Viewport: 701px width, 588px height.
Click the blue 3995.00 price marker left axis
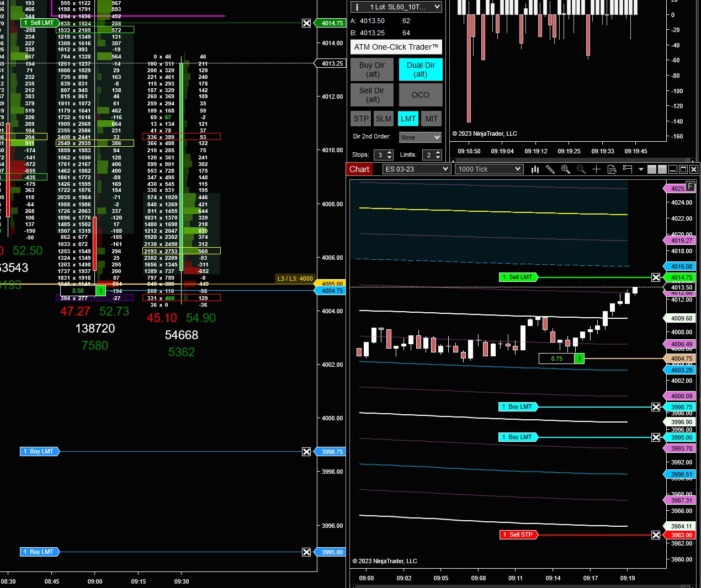click(x=330, y=552)
